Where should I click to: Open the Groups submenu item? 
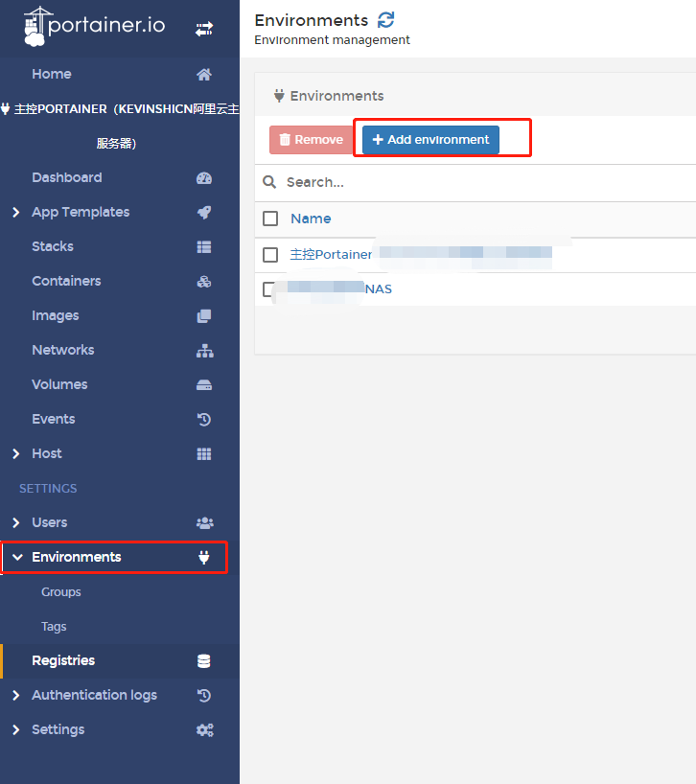pyautogui.click(x=61, y=592)
